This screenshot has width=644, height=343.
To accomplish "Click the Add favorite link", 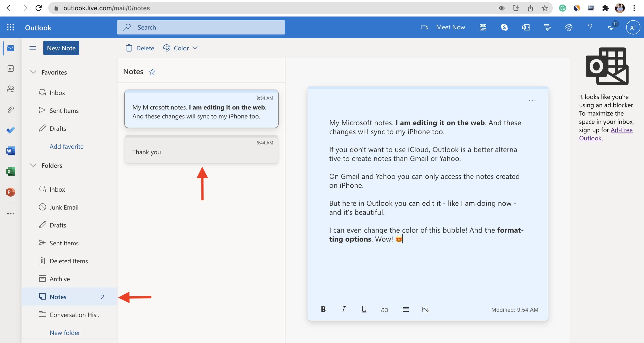I will (66, 146).
